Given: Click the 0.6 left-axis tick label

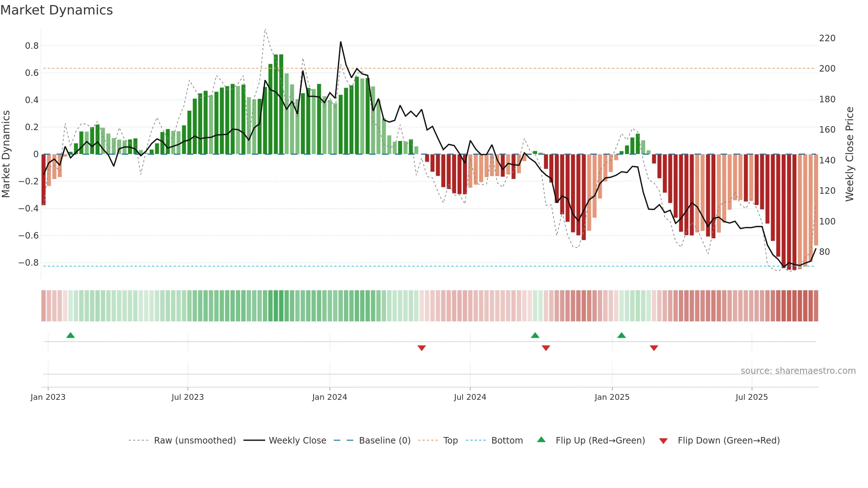Looking at the screenshot, I should [x=32, y=73].
